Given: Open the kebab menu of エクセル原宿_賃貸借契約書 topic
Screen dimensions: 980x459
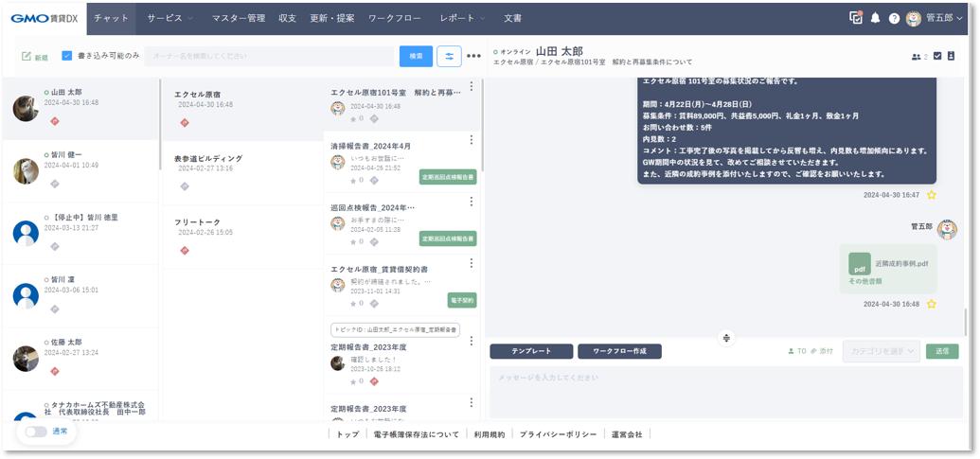Looking at the screenshot, I should tap(472, 263).
